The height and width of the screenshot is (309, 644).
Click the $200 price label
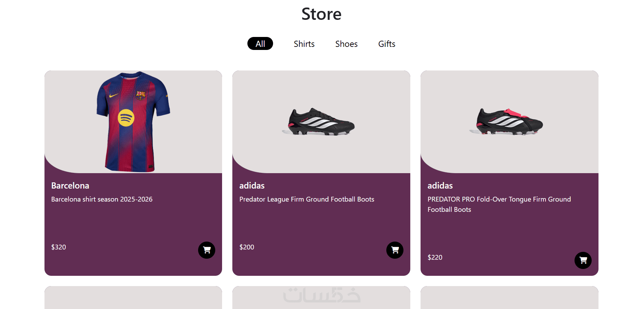[x=247, y=247]
